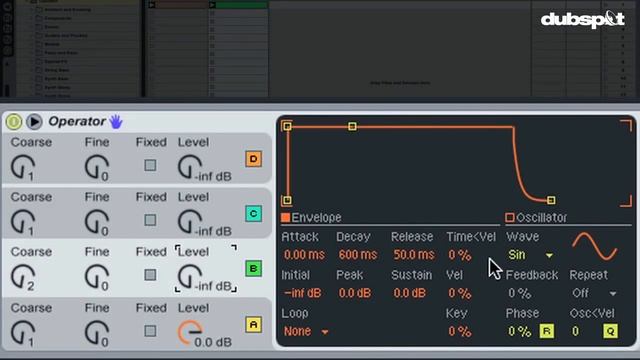Click the envelope decay breakpoint on top line
Viewport: 640px width, 360px height.
coord(352,127)
